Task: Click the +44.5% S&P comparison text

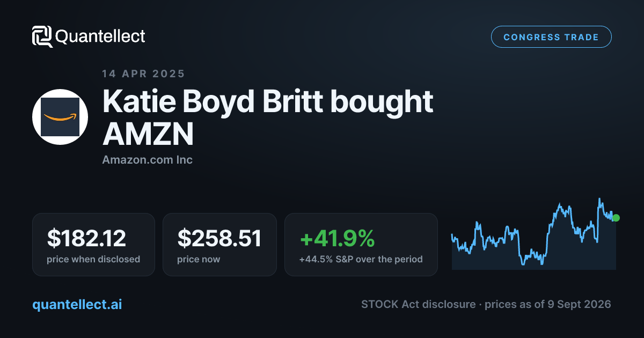Action: pos(361,259)
